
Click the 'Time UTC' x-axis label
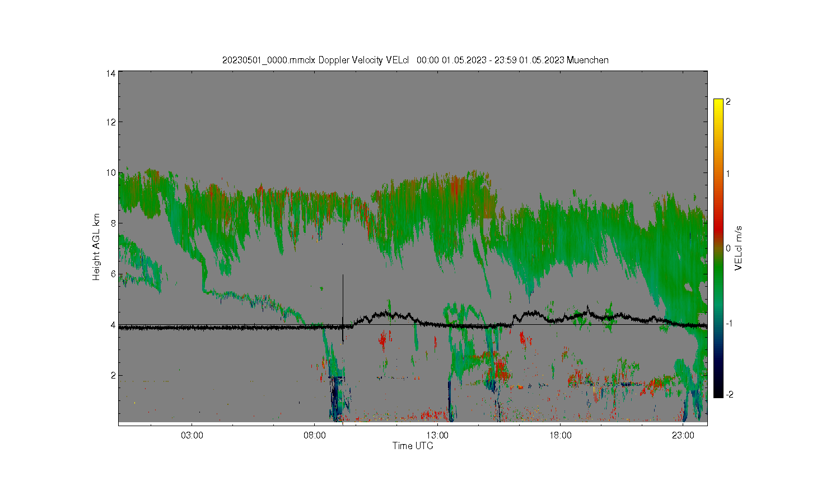coord(413,446)
